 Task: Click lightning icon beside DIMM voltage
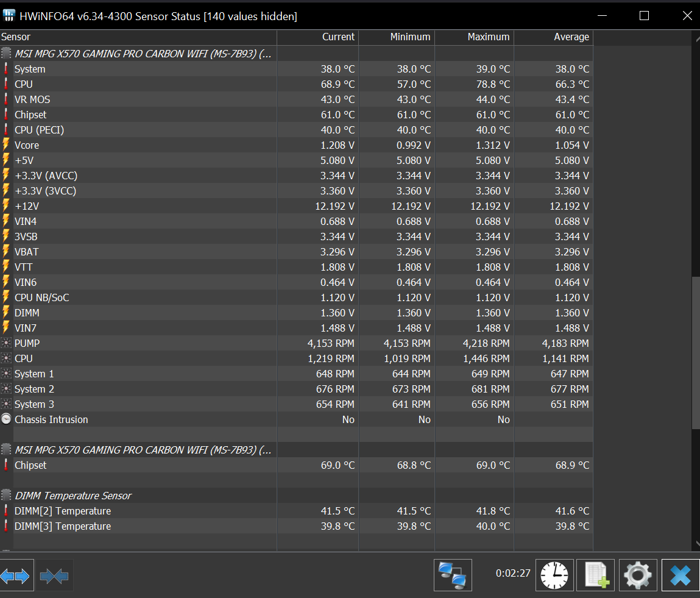pos(6,312)
